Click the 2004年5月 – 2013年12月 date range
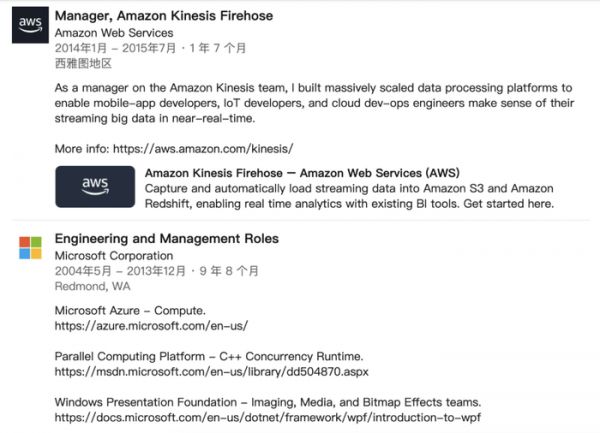 point(123,270)
